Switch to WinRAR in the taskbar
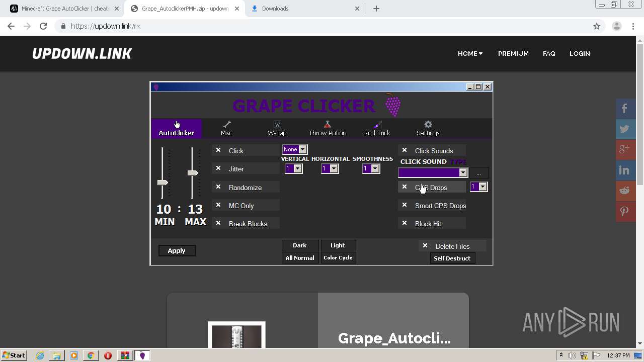Viewport: 644px width, 362px height. pyautogui.click(x=125, y=355)
